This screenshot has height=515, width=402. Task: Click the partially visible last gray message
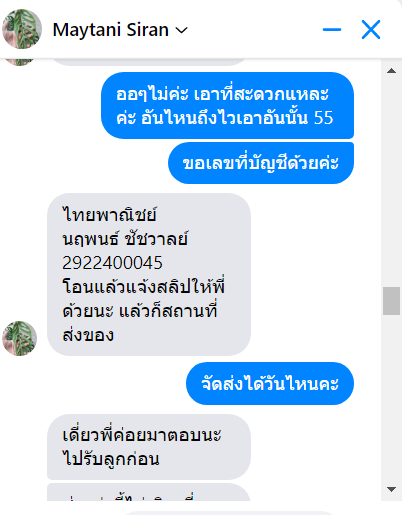tap(149, 492)
